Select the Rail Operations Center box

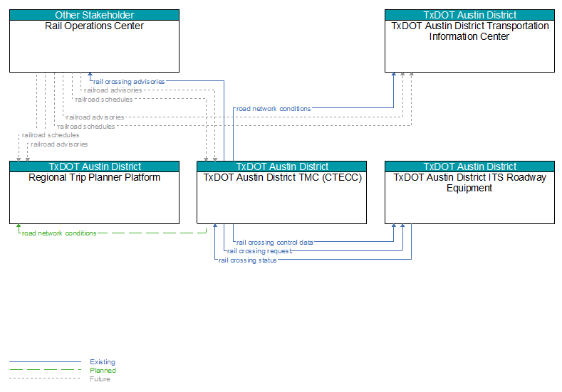[x=94, y=41]
